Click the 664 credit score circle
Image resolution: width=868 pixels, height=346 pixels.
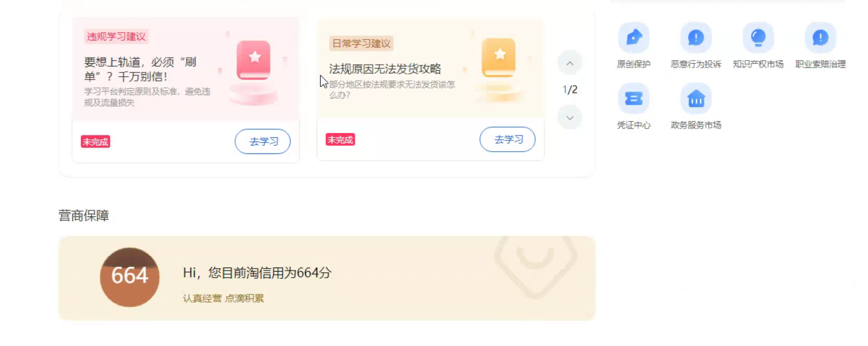coord(130,277)
